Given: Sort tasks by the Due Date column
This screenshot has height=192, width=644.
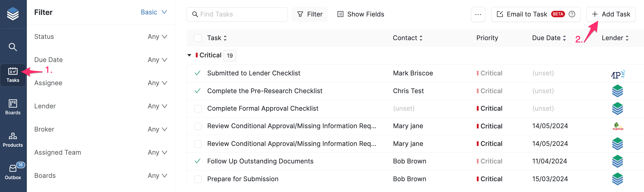Looking at the screenshot, I should coord(549,38).
